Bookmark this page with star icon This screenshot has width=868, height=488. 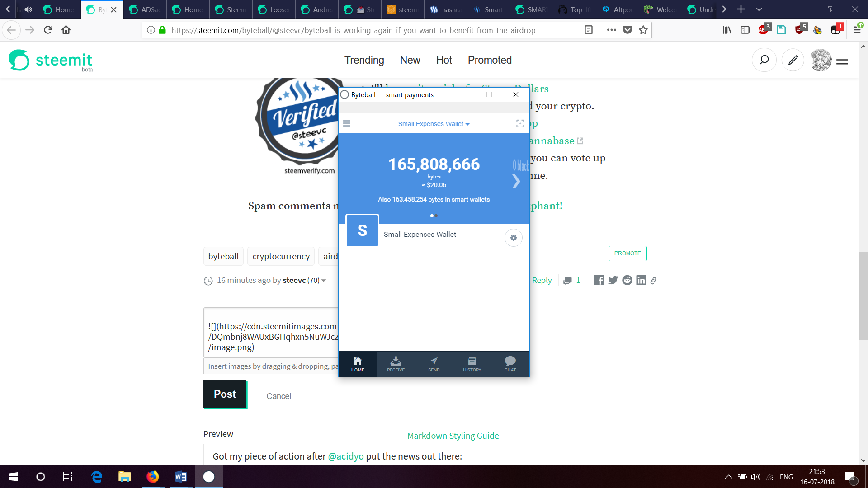point(643,30)
